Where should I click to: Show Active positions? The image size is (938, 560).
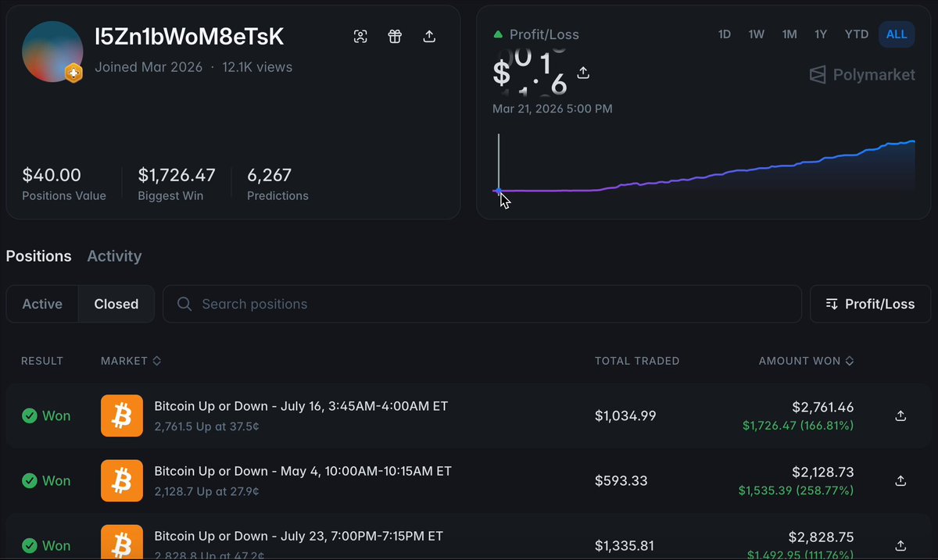click(42, 304)
